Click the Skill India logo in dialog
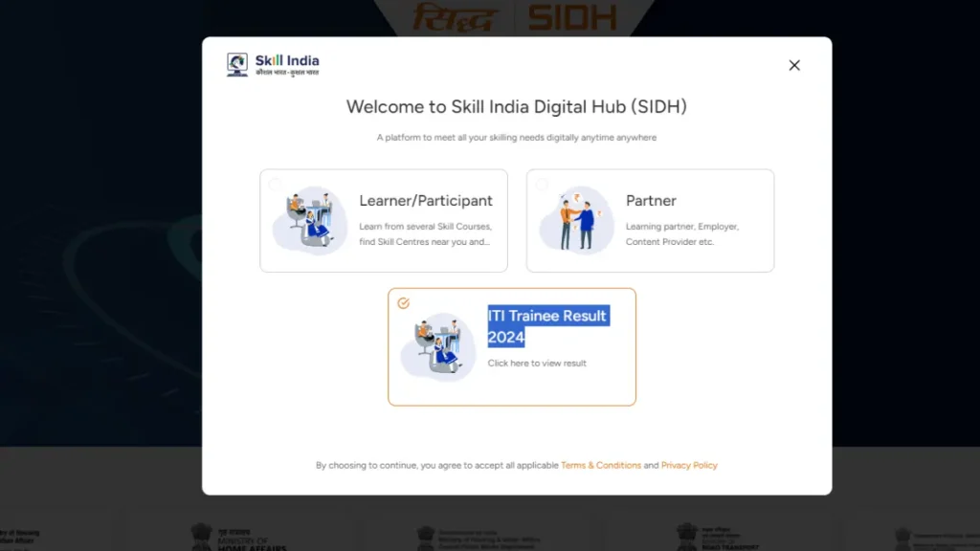Screen dimensions: 980x551 click(273, 64)
